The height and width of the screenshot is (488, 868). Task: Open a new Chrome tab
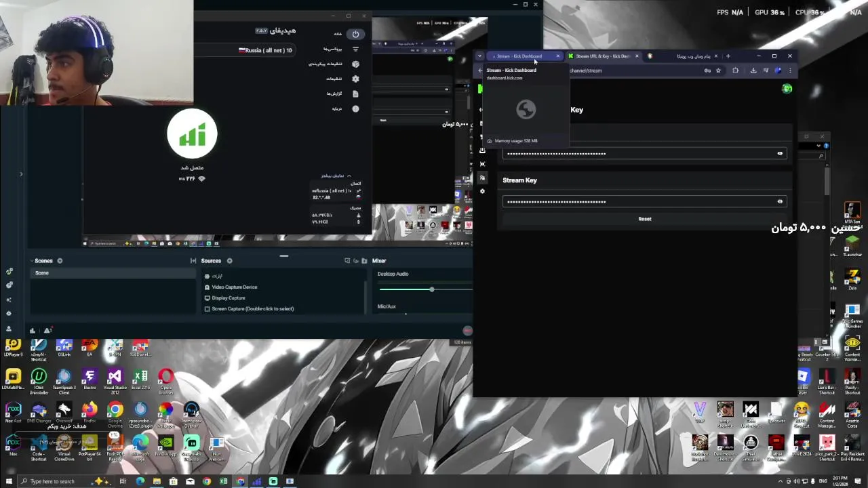pos(728,56)
